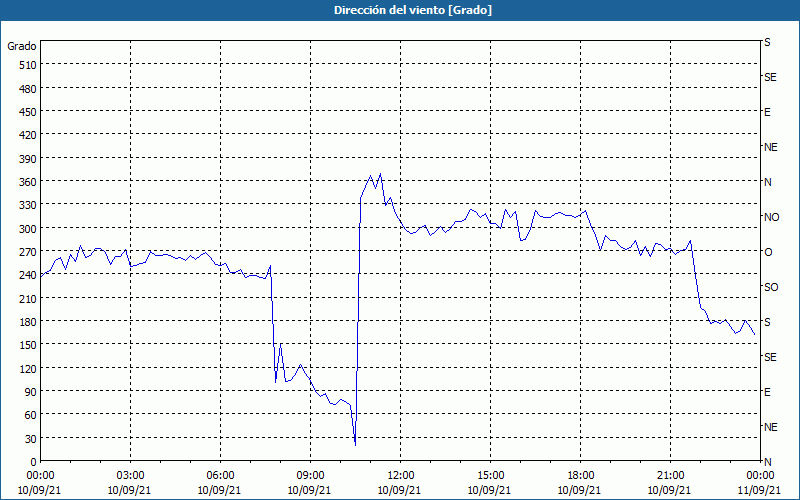Click the '15:00' time axis label

(490, 476)
